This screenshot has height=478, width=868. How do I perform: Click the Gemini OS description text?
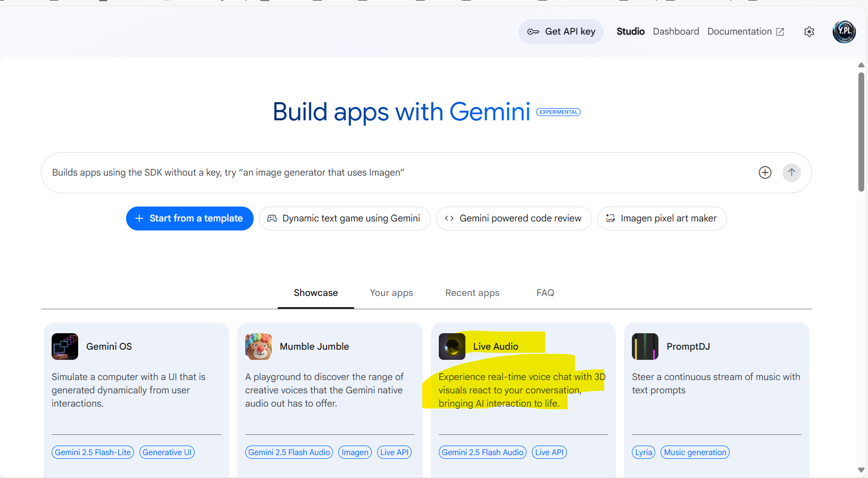coord(128,390)
